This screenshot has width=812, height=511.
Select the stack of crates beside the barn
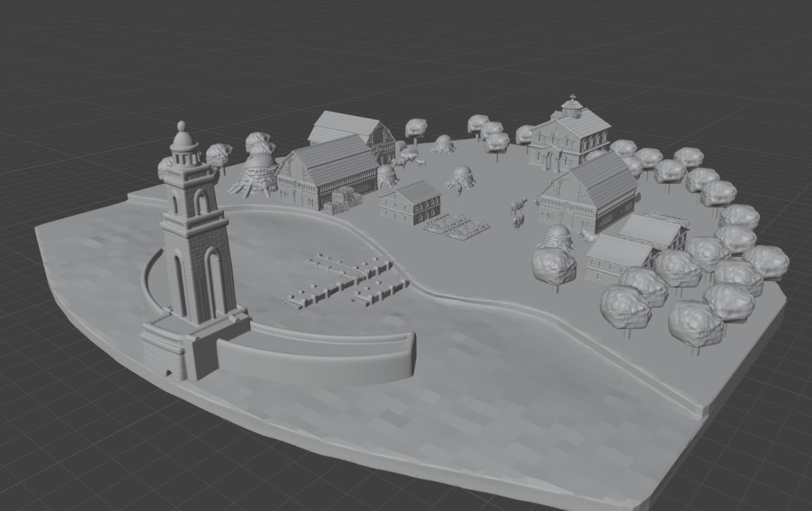(343, 199)
